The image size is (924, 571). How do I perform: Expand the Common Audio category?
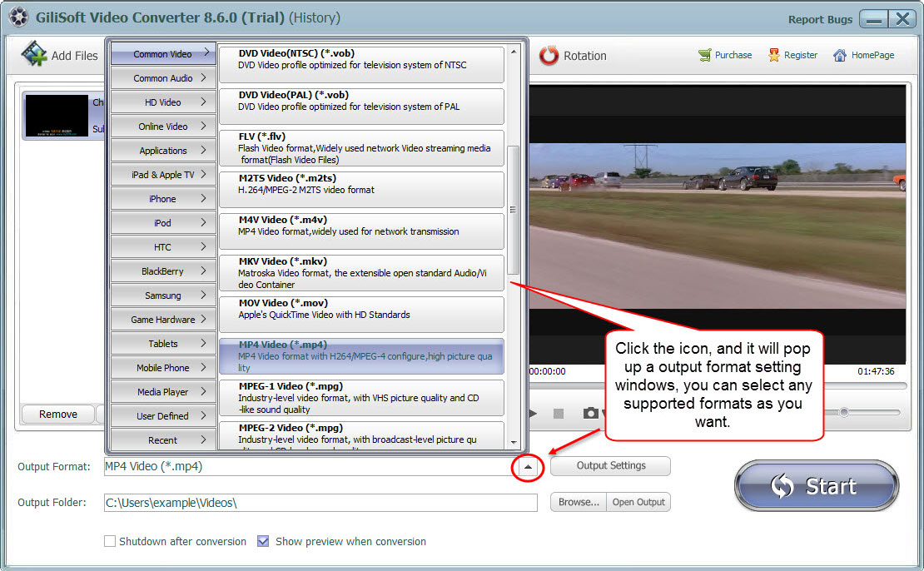point(163,77)
